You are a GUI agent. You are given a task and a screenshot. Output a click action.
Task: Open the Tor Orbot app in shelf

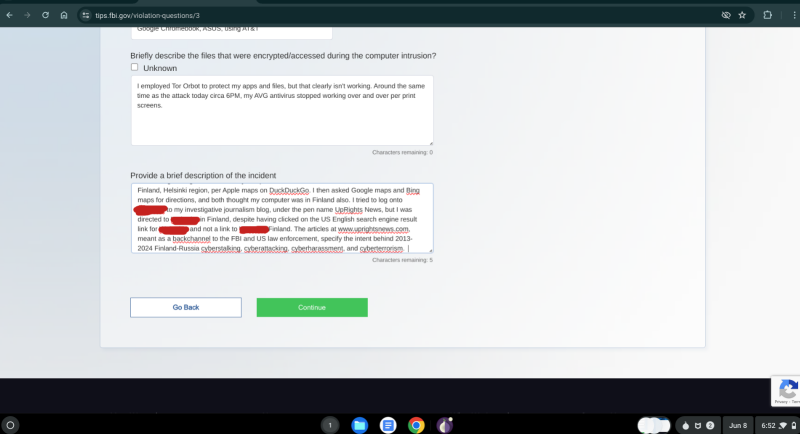coord(444,425)
